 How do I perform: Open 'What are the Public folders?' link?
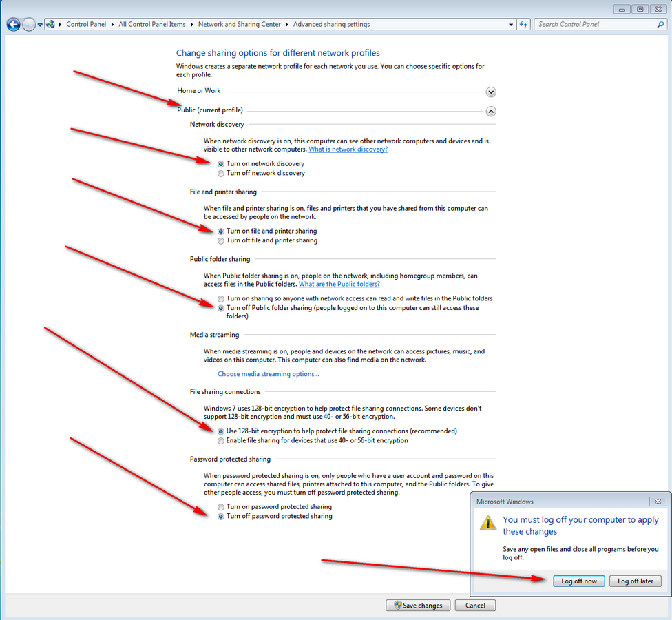[x=339, y=284]
